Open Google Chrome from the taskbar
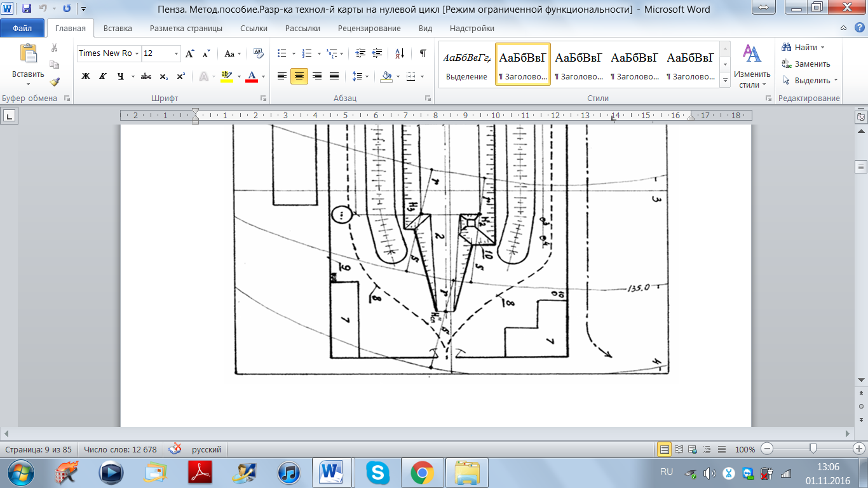The image size is (868, 488). 422,473
